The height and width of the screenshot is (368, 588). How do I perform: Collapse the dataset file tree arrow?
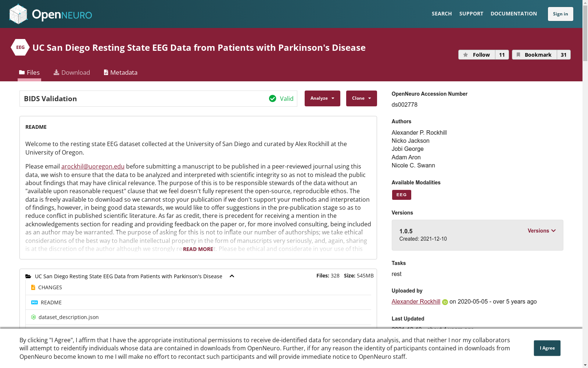click(x=232, y=276)
